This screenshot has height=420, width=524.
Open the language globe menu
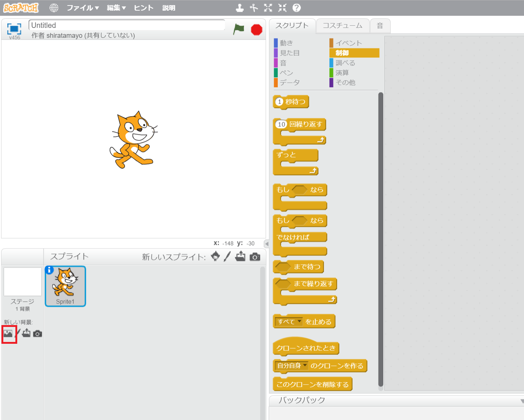pyautogui.click(x=54, y=8)
